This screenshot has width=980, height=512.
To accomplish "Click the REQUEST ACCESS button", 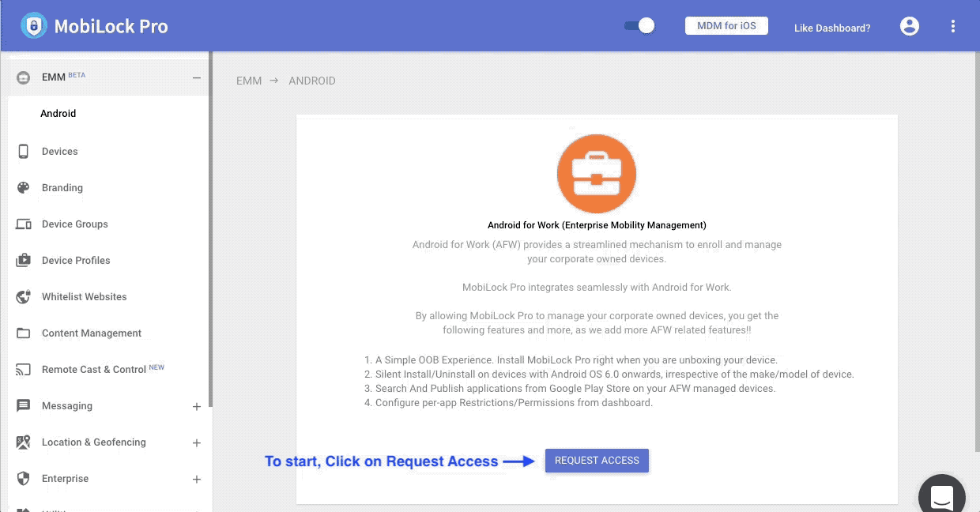I will pos(597,461).
